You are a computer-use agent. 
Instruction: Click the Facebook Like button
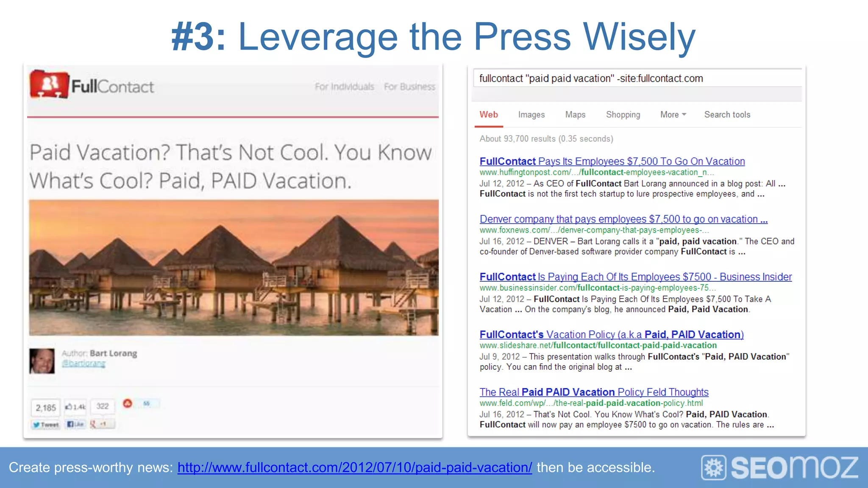75,424
